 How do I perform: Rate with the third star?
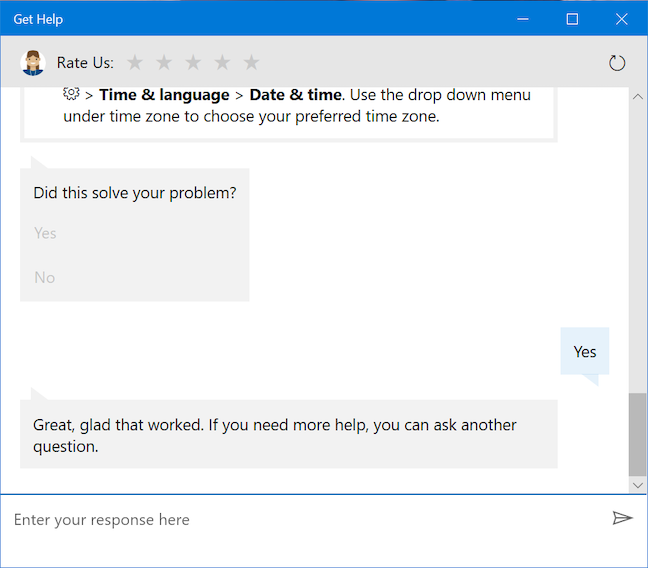click(x=193, y=63)
